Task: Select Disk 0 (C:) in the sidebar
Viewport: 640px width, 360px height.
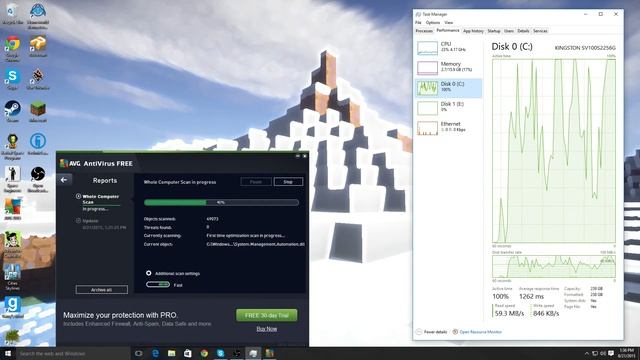Action: click(448, 88)
